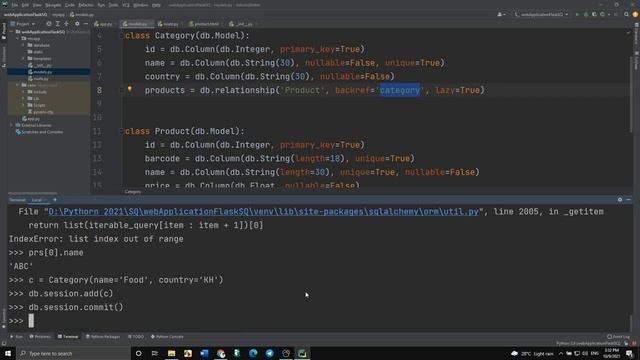640x360 pixels.
Task: Open the VCS menu
Action: click(x=126, y=5)
